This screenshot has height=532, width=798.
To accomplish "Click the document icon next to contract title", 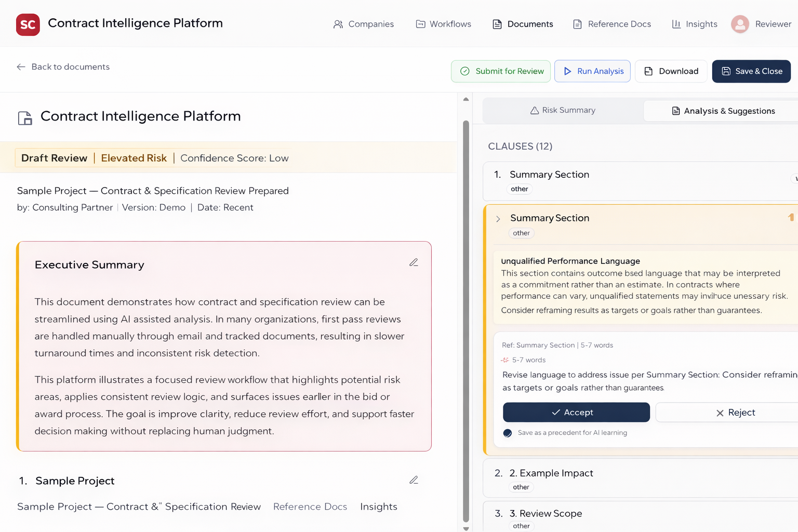I will (x=25, y=118).
